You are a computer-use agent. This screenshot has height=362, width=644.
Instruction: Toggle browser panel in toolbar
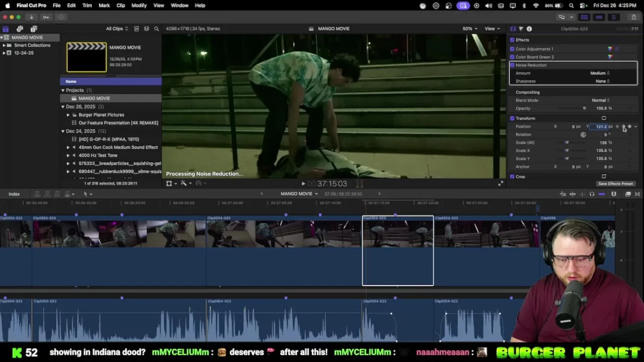point(584,17)
